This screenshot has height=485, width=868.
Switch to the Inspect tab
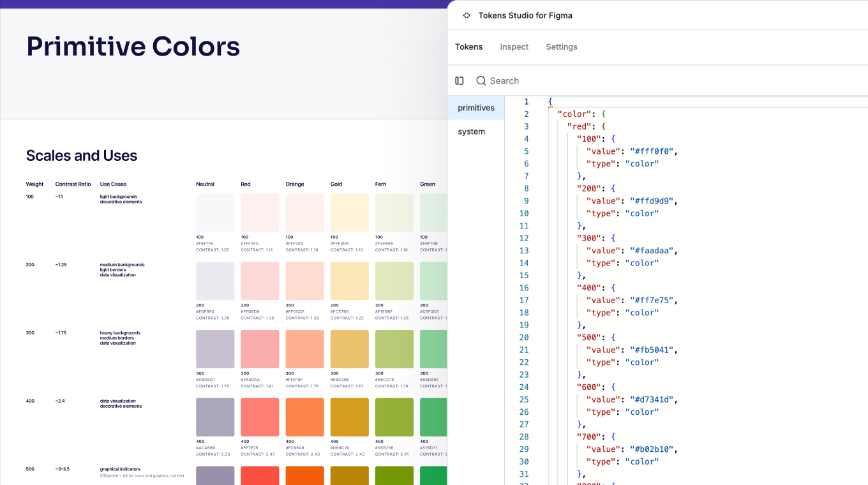(x=514, y=47)
